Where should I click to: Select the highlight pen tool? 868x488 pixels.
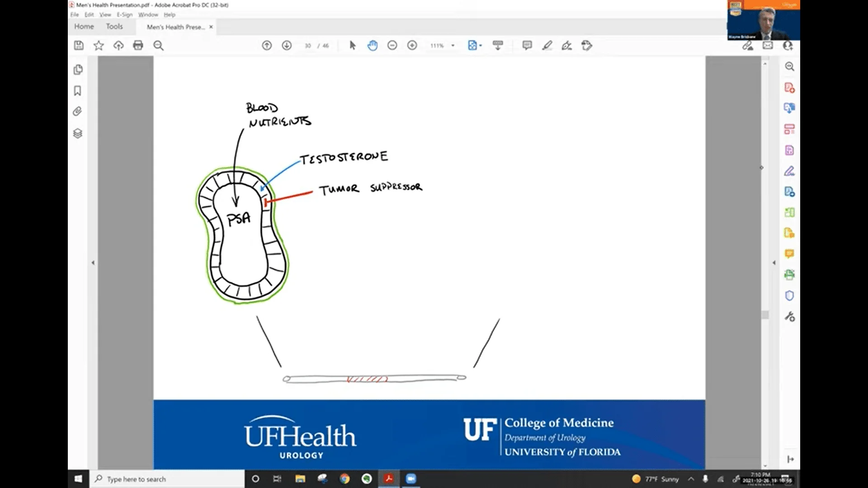tap(547, 45)
